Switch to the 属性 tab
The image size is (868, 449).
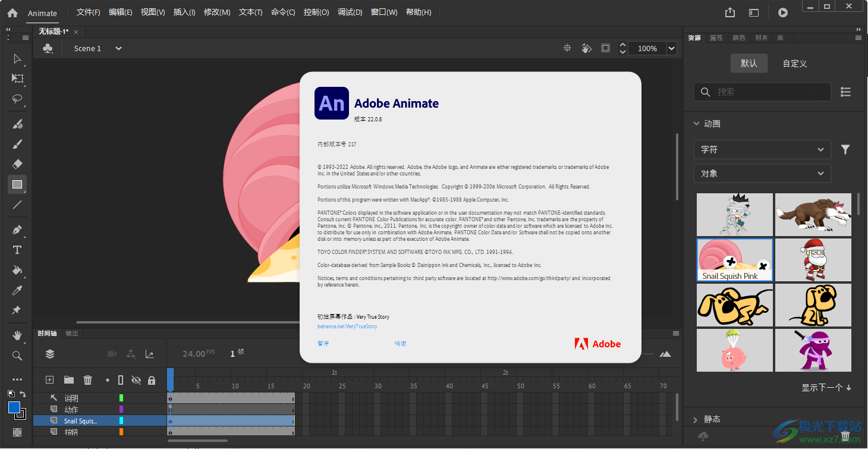(716, 37)
